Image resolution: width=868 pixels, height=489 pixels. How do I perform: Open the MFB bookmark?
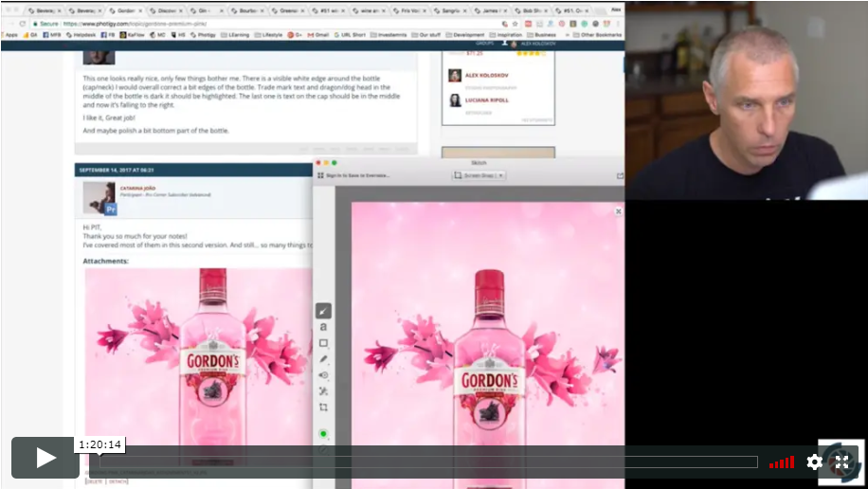click(52, 35)
